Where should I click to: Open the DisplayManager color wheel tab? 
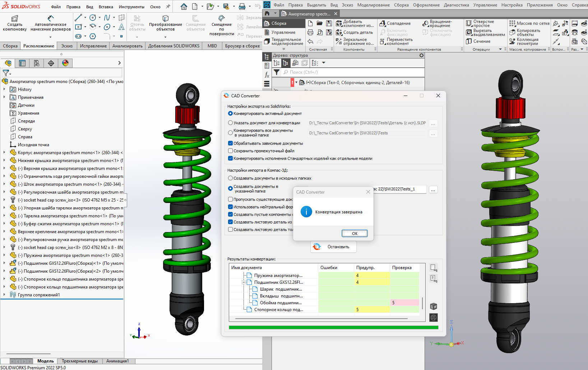(65, 63)
